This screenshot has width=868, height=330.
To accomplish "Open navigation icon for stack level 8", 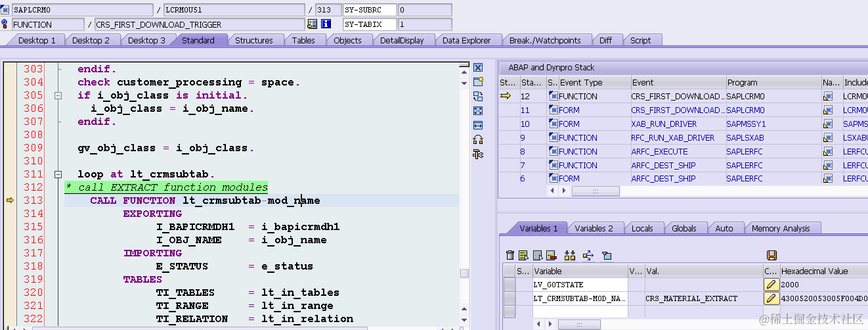I will click(x=829, y=151).
